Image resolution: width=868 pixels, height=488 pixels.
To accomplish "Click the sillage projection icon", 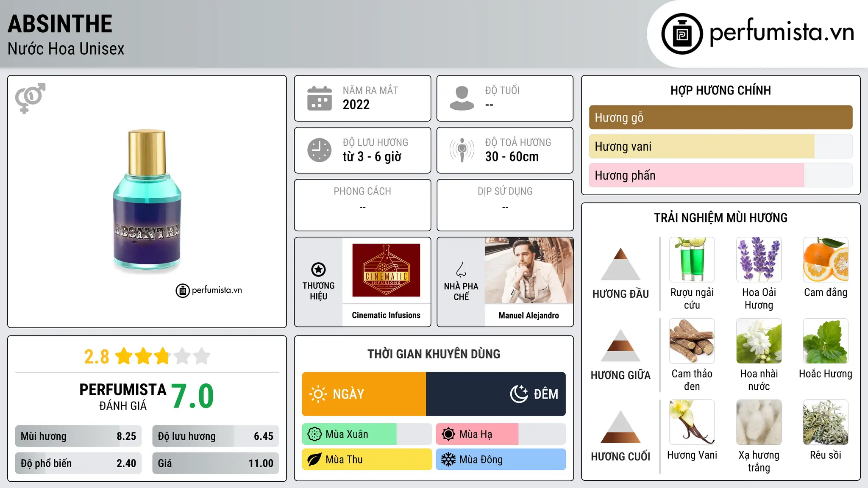I will [462, 150].
